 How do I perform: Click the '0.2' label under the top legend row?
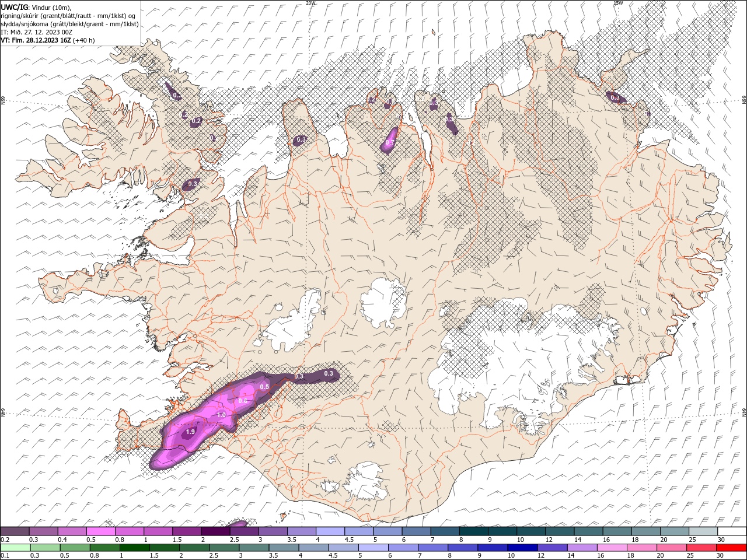(5, 540)
